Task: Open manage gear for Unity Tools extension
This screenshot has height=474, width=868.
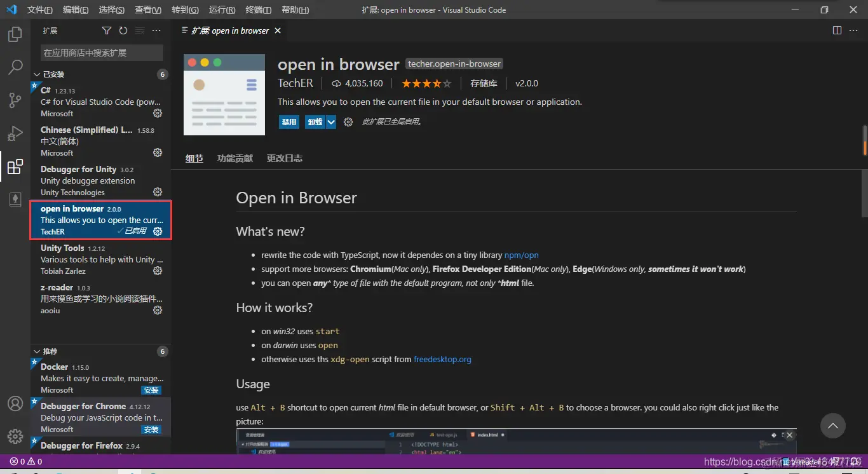Action: pos(158,271)
